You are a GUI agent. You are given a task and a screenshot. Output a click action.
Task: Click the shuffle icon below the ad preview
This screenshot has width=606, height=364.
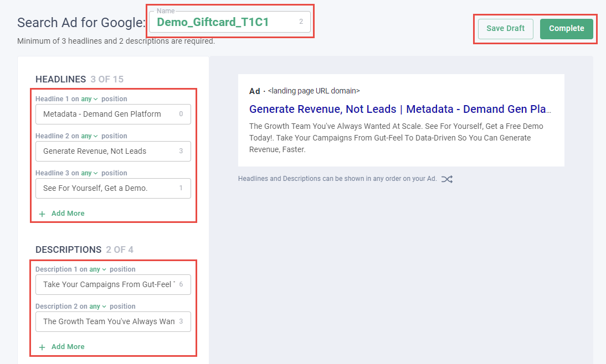click(x=447, y=179)
